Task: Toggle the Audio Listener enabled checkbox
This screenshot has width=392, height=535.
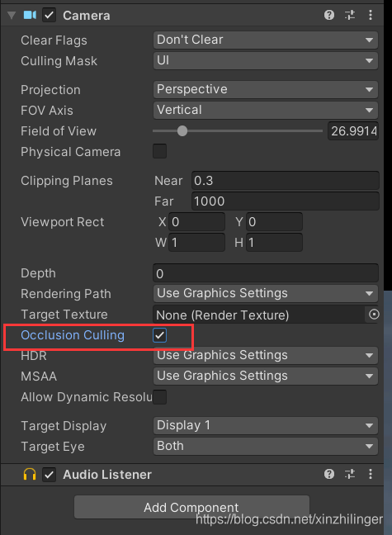Action: click(50, 475)
